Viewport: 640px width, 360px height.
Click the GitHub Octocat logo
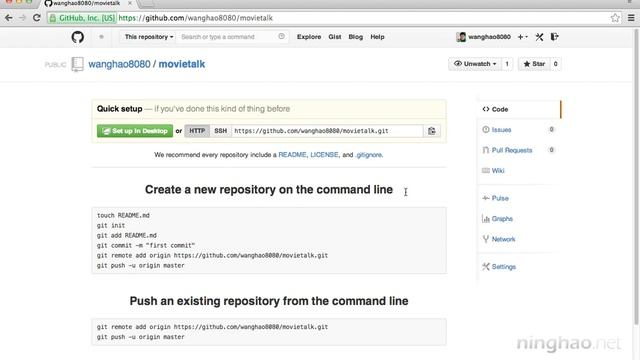point(78,37)
